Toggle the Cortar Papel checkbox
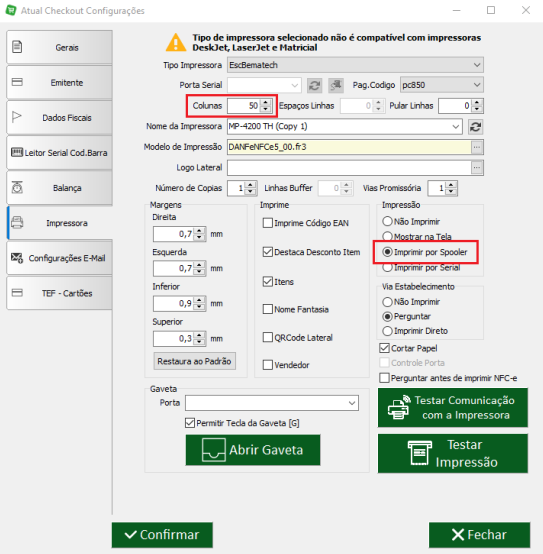This screenshot has width=543, height=554. pos(384,348)
